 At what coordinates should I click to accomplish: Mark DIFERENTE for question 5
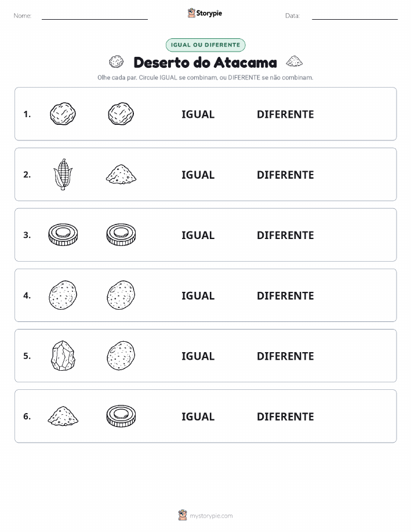(x=285, y=356)
